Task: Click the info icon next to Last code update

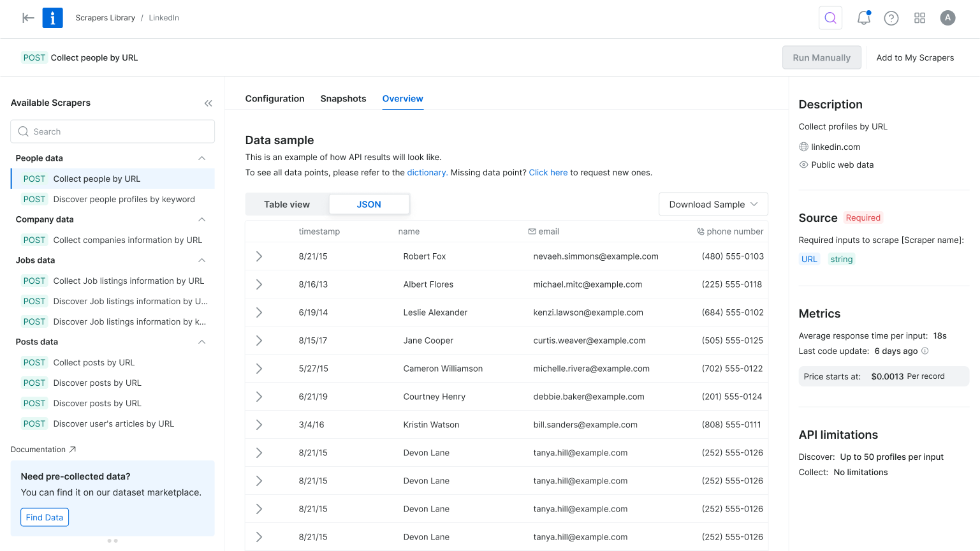Action: [x=925, y=351]
